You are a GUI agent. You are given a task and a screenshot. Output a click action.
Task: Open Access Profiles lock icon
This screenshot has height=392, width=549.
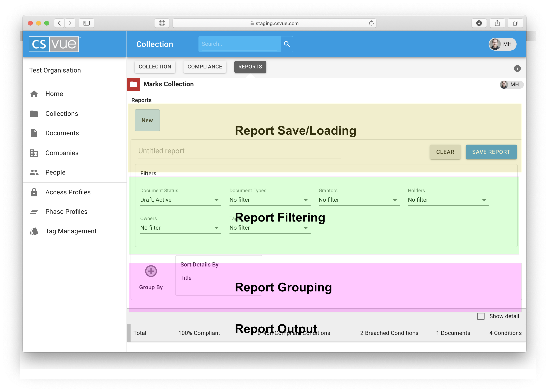pyautogui.click(x=34, y=192)
